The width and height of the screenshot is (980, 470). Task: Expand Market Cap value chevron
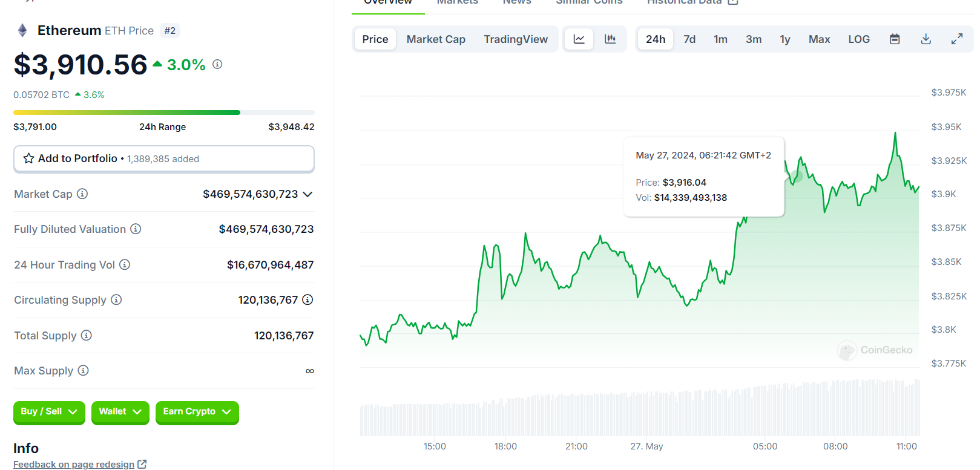(307, 194)
